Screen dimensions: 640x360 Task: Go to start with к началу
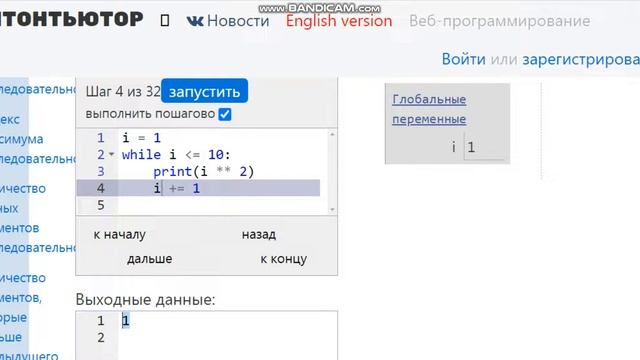pyautogui.click(x=120, y=235)
